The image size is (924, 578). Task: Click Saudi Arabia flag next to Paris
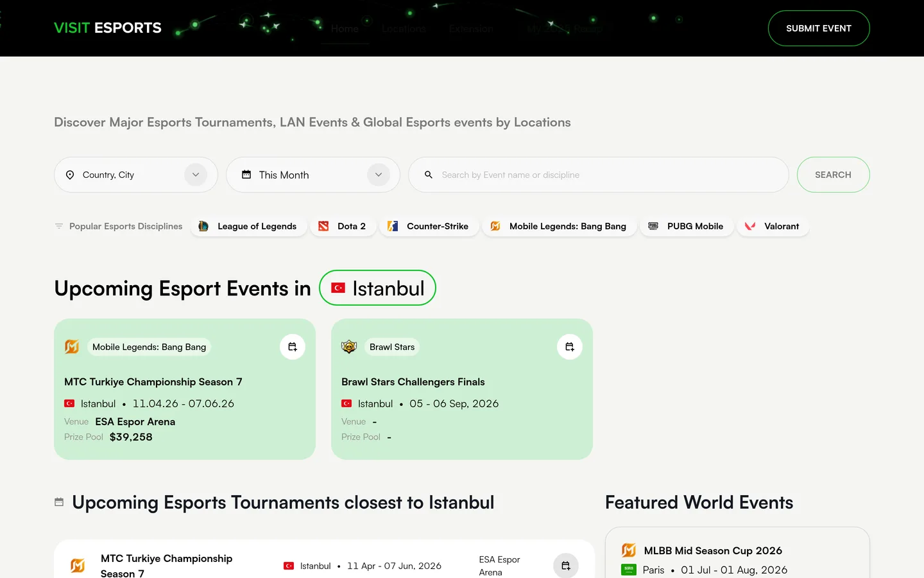click(x=629, y=570)
